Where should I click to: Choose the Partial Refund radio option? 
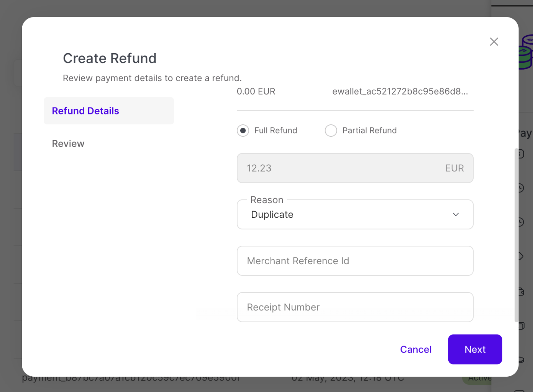point(331,131)
